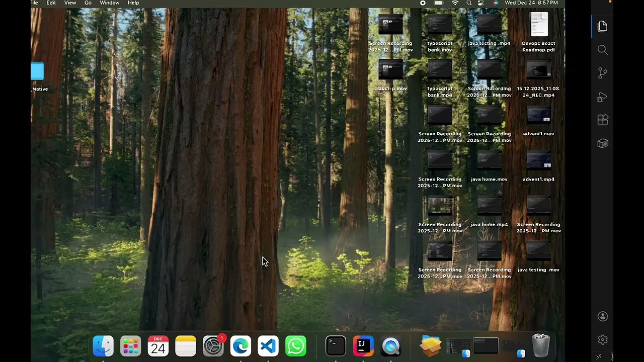Open the Window menu in menu bar

coord(110,3)
